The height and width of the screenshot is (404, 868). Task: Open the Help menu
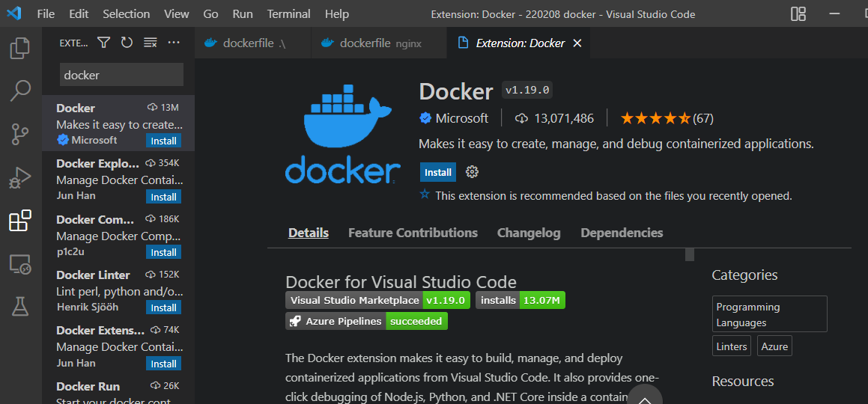click(x=336, y=13)
